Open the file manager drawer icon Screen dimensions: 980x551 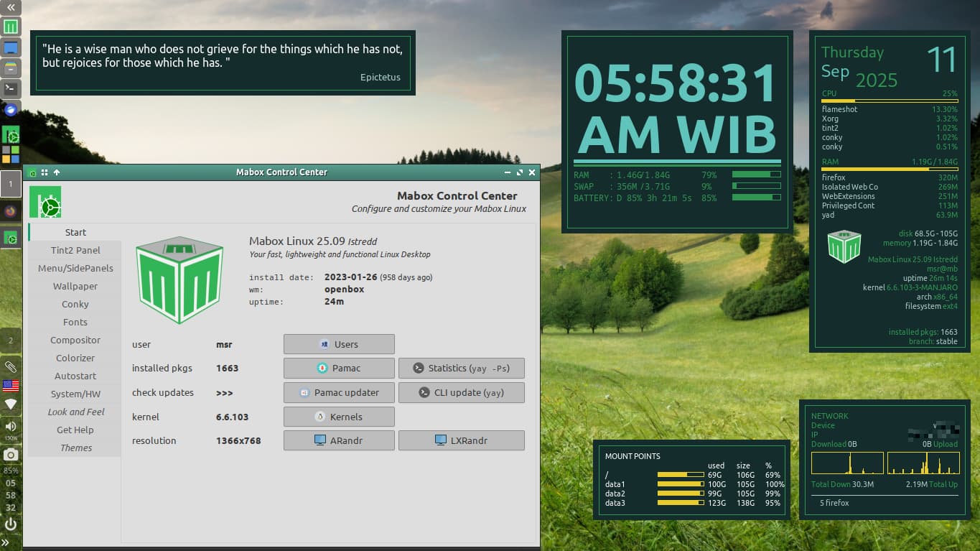(11, 68)
